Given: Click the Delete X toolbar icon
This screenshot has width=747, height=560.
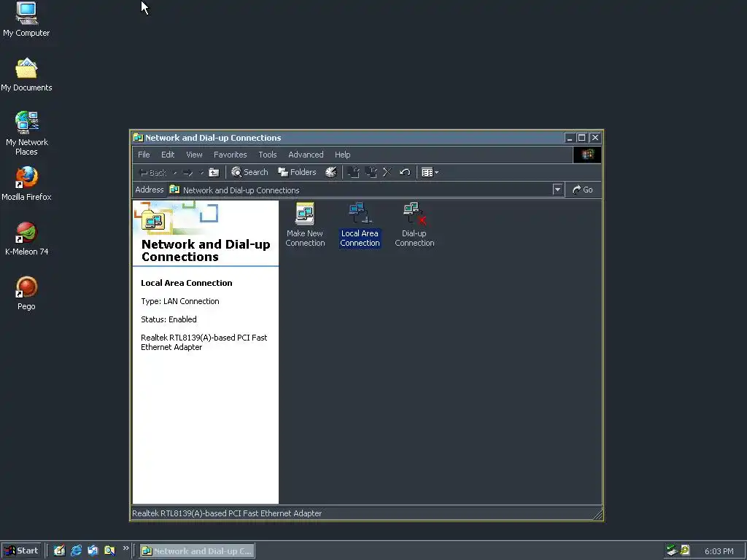Looking at the screenshot, I should tap(387, 172).
